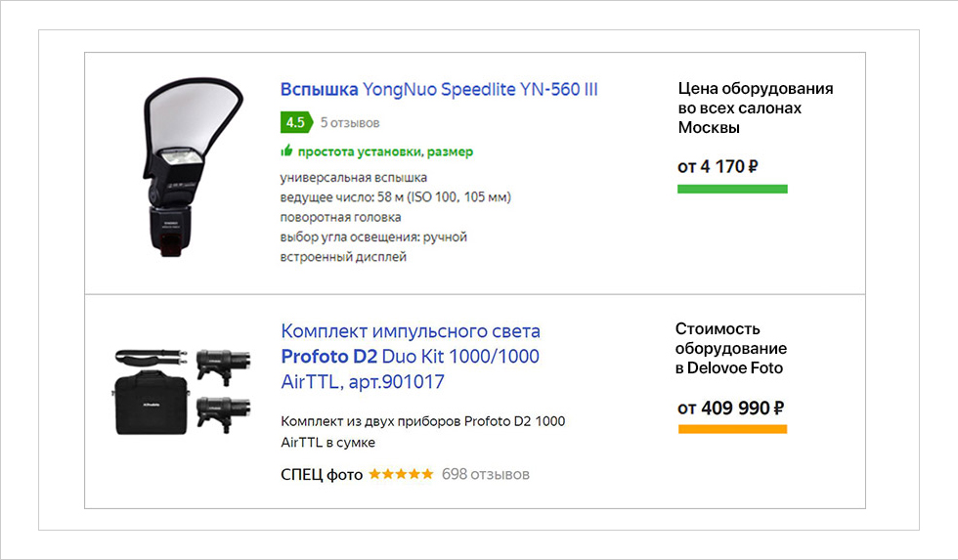Image resolution: width=958 pixels, height=560 pixels.
Task: Click the five orange rating stars
Action: [401, 475]
